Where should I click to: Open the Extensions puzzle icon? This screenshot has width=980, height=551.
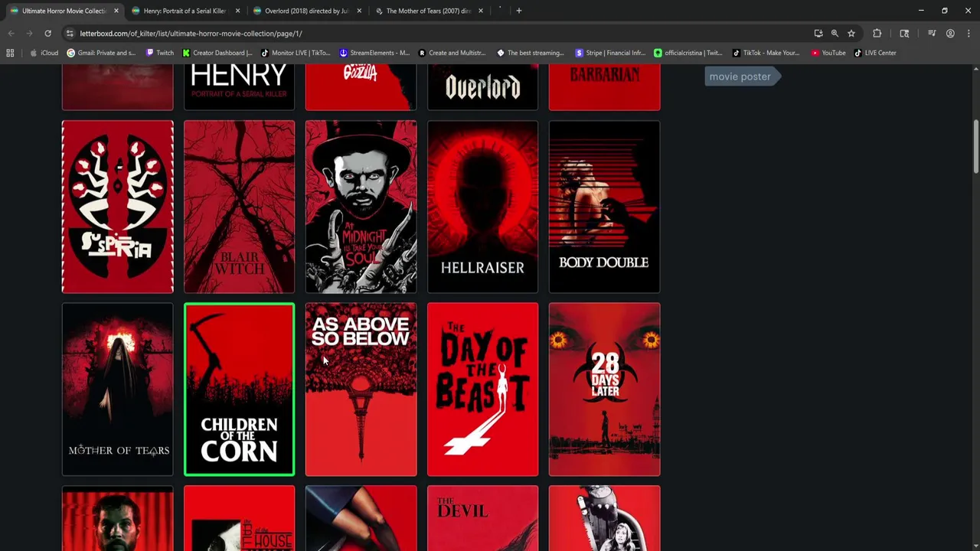[877, 34]
